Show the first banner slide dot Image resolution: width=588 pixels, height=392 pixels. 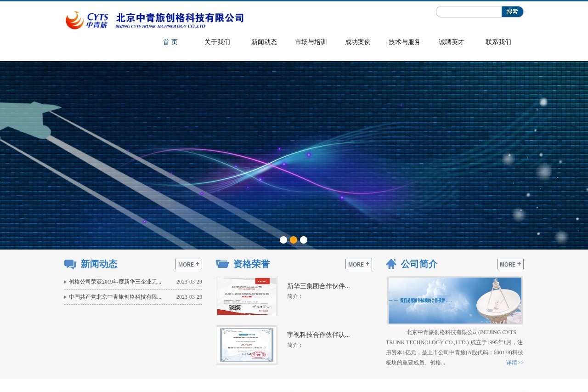point(283,240)
